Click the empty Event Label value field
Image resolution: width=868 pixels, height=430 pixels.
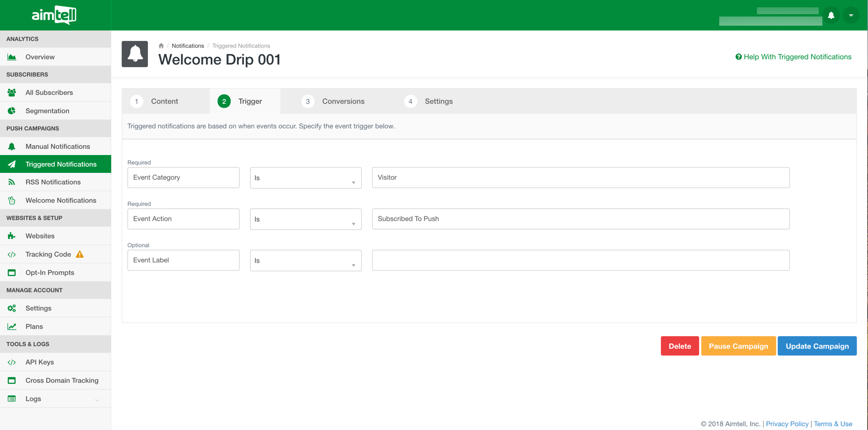point(580,260)
